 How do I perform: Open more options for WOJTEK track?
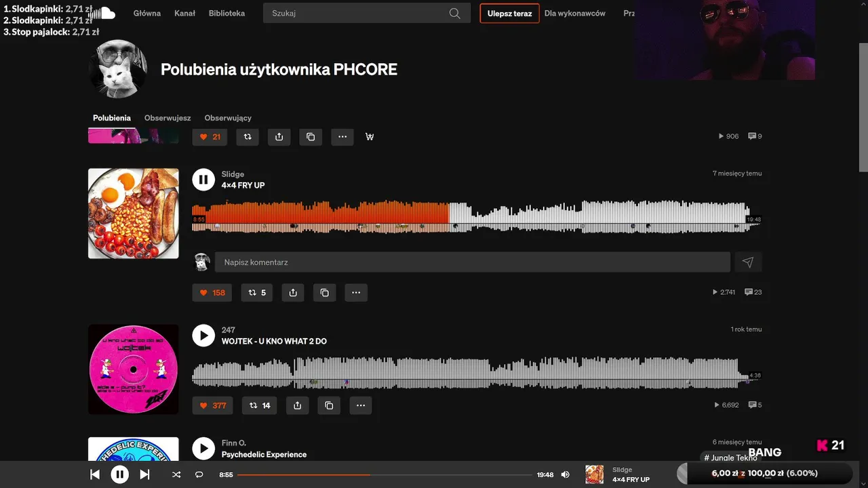361,405
